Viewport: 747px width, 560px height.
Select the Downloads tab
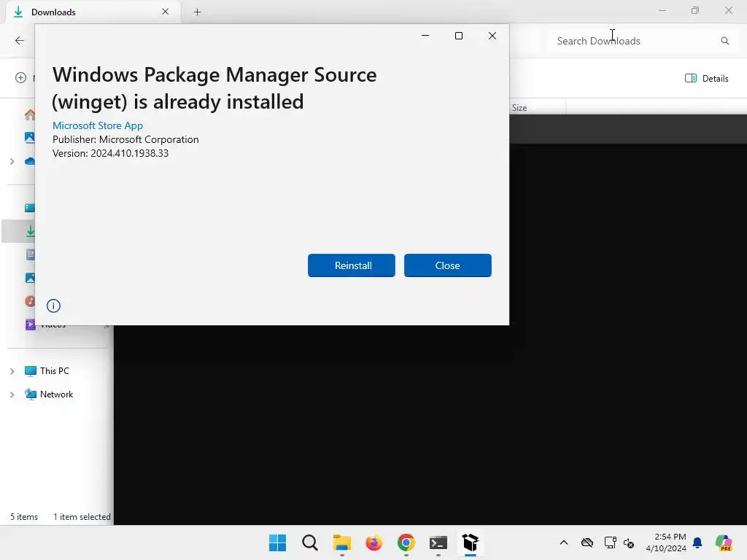tap(93, 12)
